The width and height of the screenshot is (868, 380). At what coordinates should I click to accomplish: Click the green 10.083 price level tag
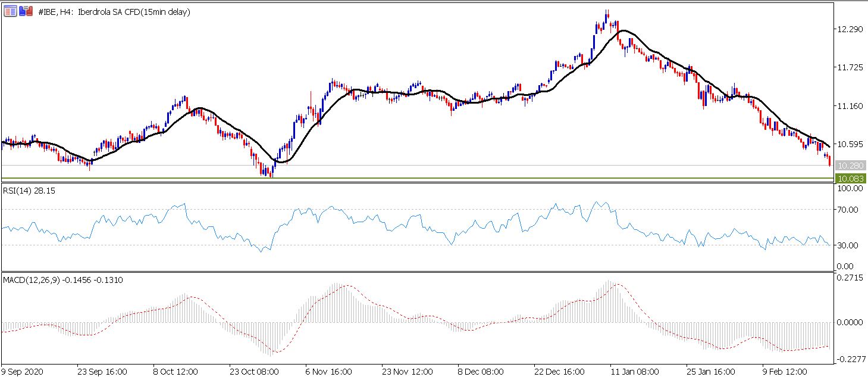[x=850, y=178]
